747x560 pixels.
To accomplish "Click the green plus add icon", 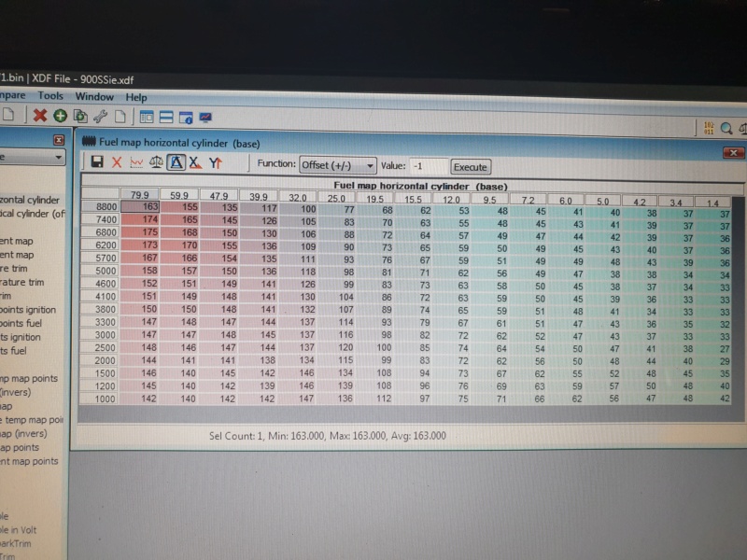I will (x=60, y=115).
